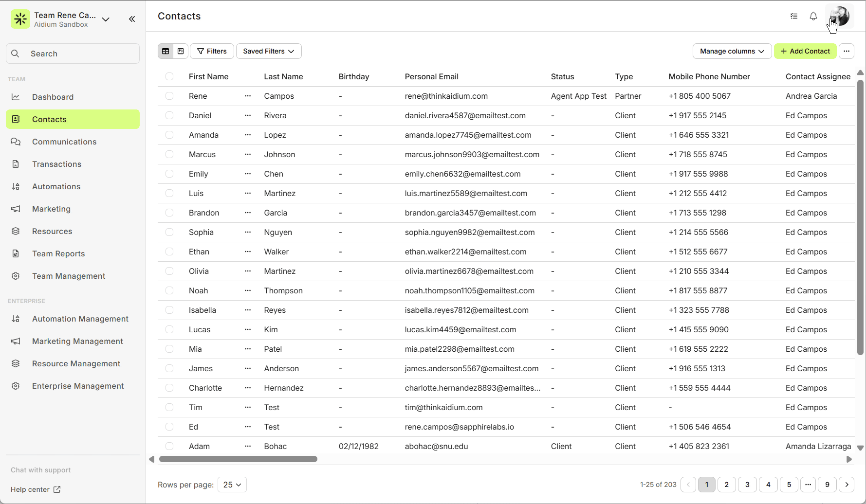
Task: Change rows per page dropdown
Action: tap(232, 485)
